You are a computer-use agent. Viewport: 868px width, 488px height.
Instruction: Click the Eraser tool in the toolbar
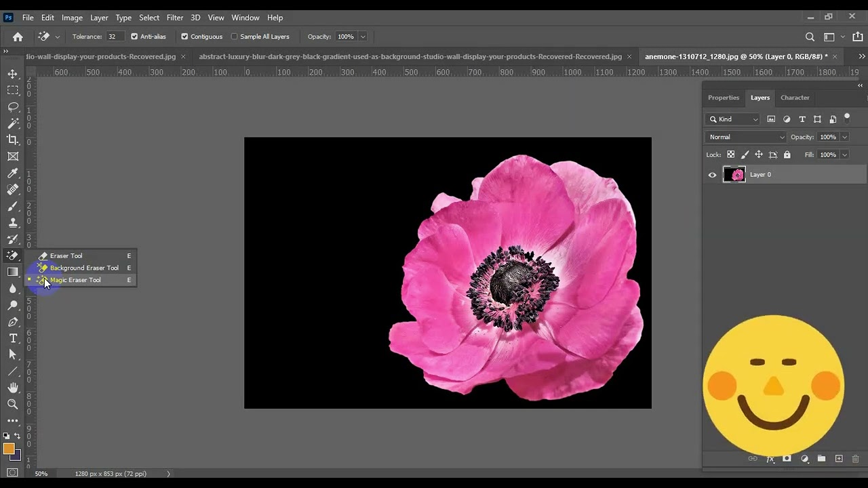pyautogui.click(x=13, y=256)
